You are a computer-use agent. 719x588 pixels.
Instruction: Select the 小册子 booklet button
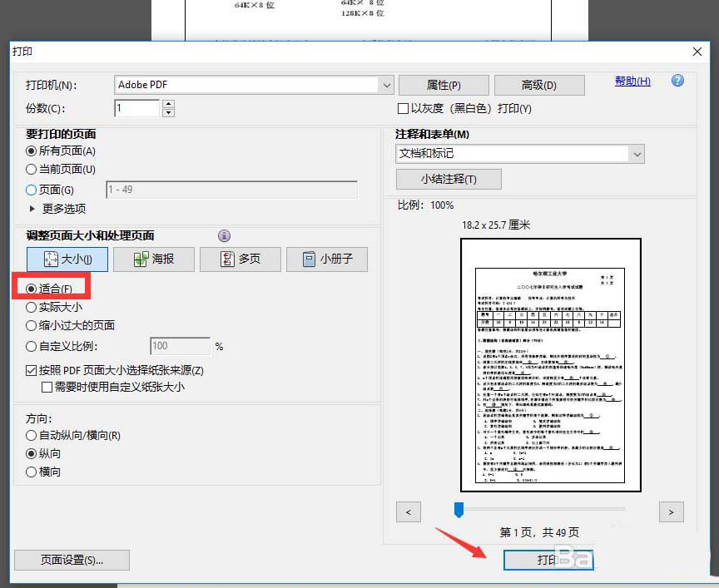click(327, 259)
